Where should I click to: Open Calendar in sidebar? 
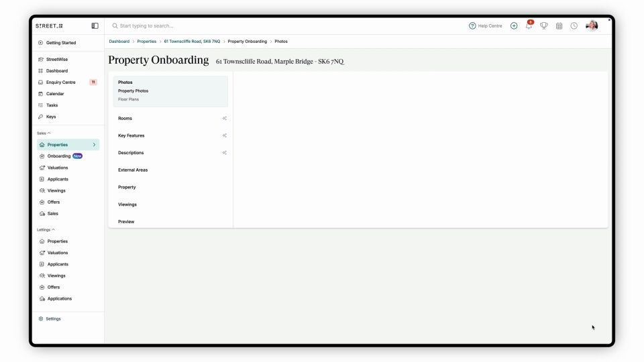point(55,94)
